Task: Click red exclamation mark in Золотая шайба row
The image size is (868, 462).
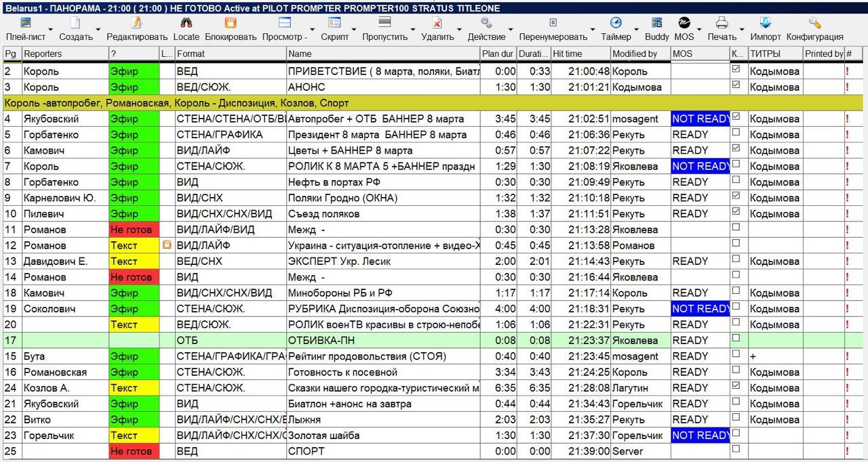Action: (847, 436)
